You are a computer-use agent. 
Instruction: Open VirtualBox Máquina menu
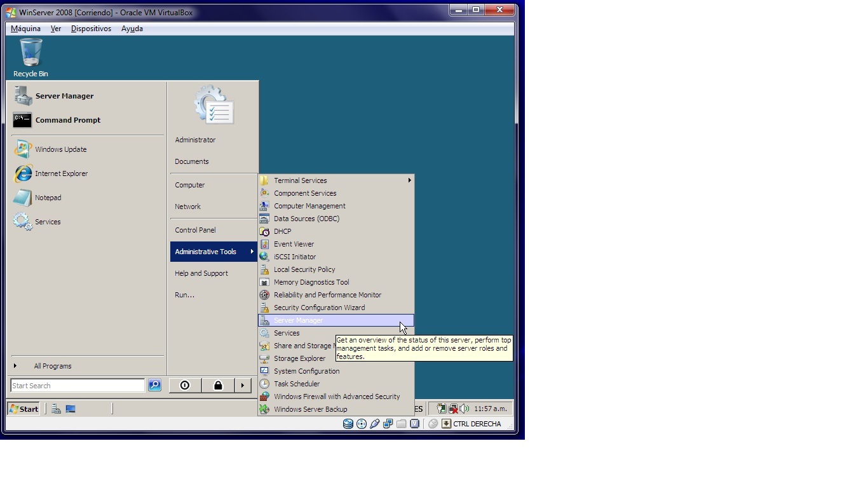pos(25,29)
